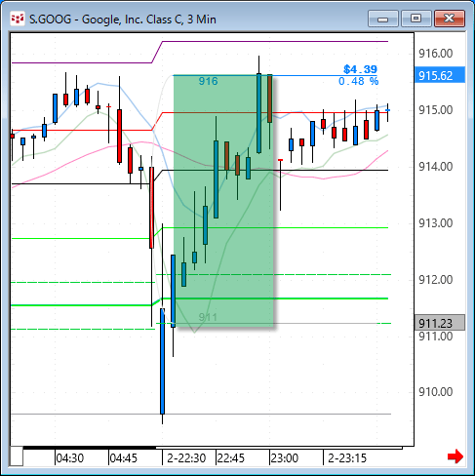Click the 912.00 price scale label

point(435,280)
